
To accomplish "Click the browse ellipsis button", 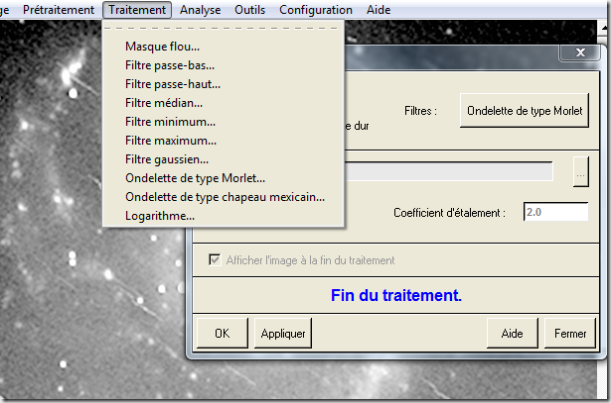I will (580, 172).
